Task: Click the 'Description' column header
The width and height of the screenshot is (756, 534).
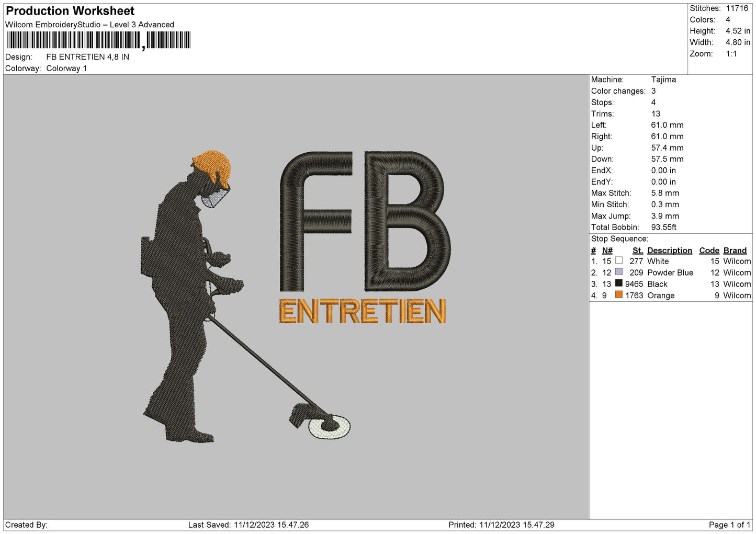Action: tap(669, 251)
